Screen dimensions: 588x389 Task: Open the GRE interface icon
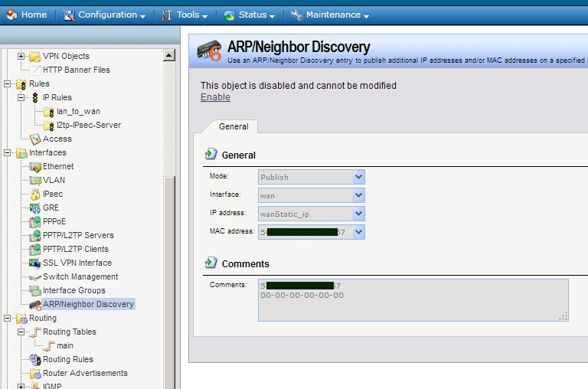[35, 208]
